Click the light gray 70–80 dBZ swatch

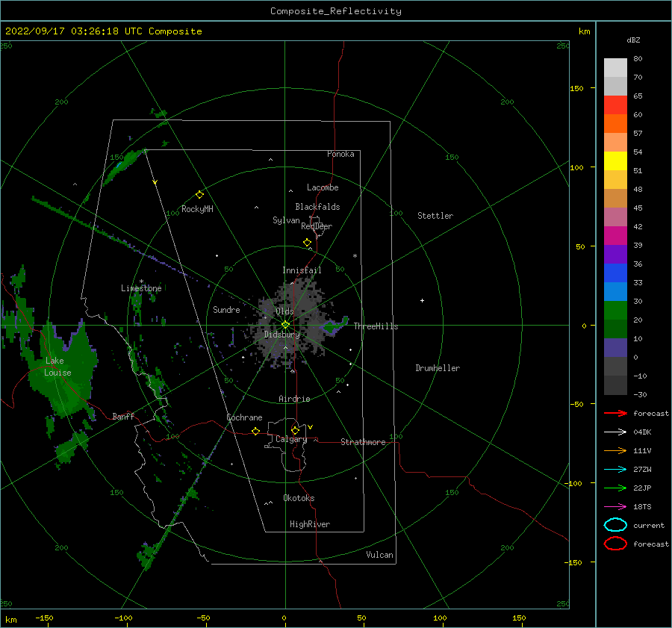click(615, 68)
